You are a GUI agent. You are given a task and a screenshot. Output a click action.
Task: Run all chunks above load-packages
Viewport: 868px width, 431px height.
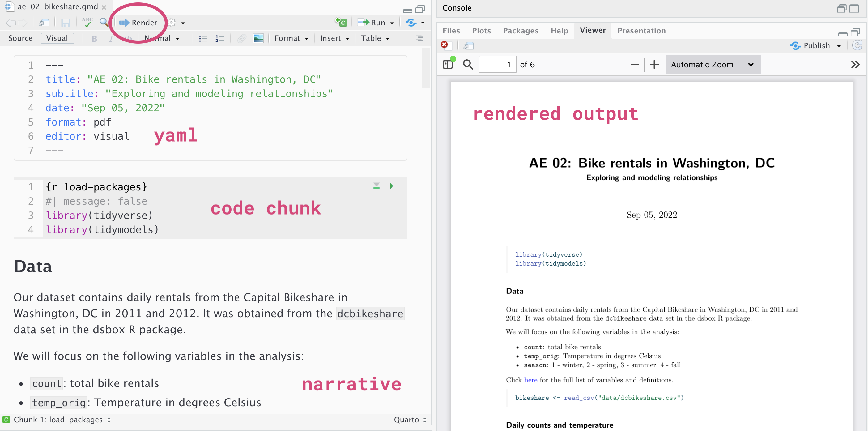[377, 186]
